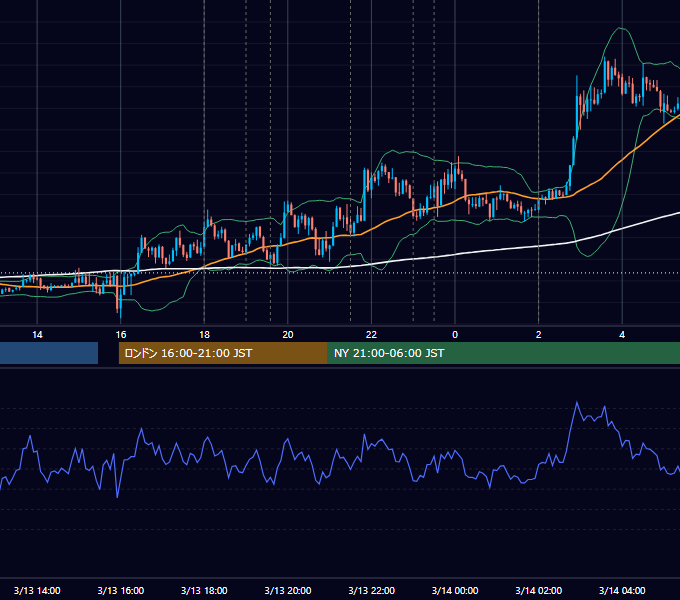Click the blue session bar before London
Viewport: 680px width, 600px height.
[49, 353]
